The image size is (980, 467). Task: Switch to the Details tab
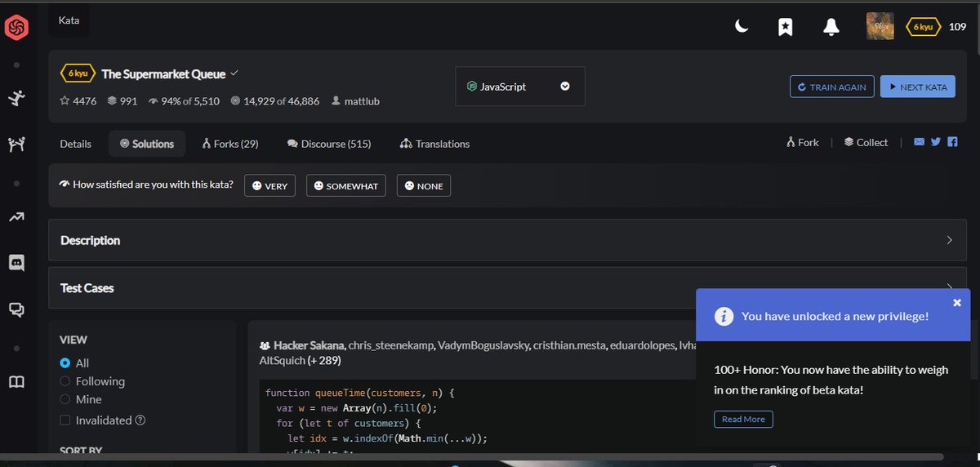click(x=76, y=144)
